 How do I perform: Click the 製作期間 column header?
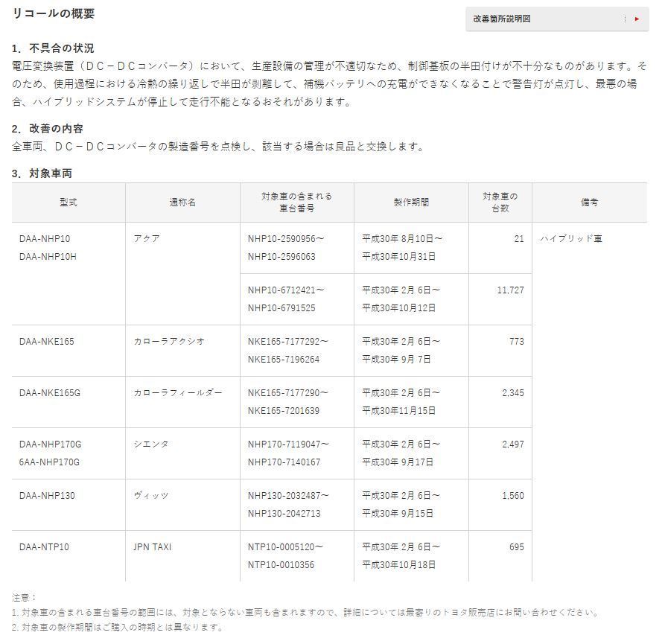tap(411, 203)
